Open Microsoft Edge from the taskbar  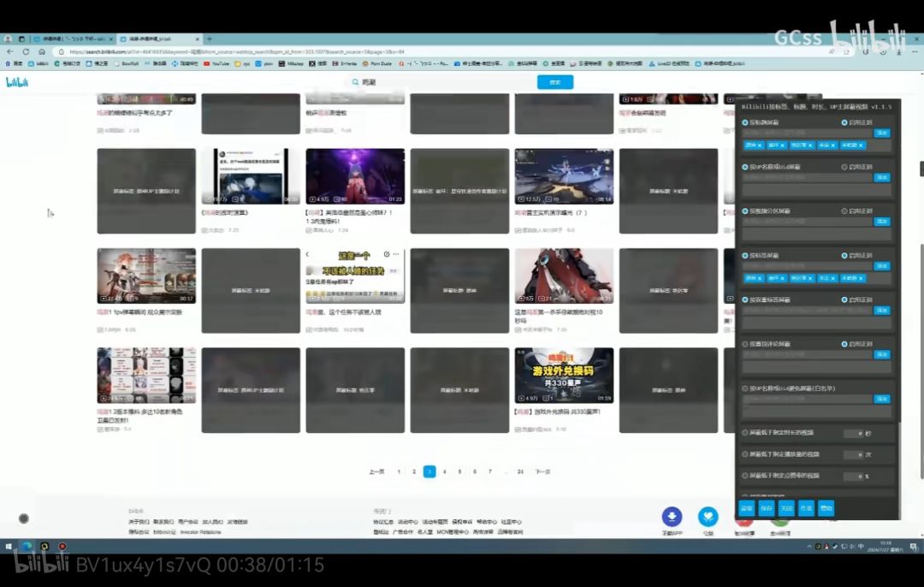[27, 546]
